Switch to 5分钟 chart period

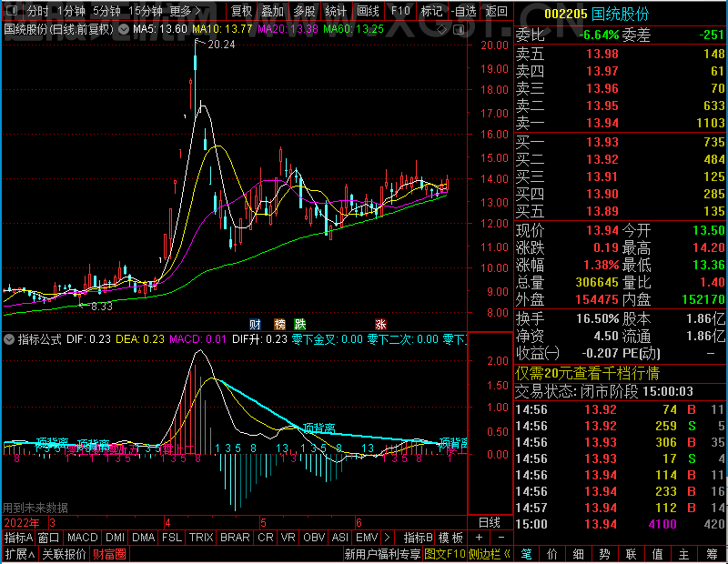tap(106, 11)
